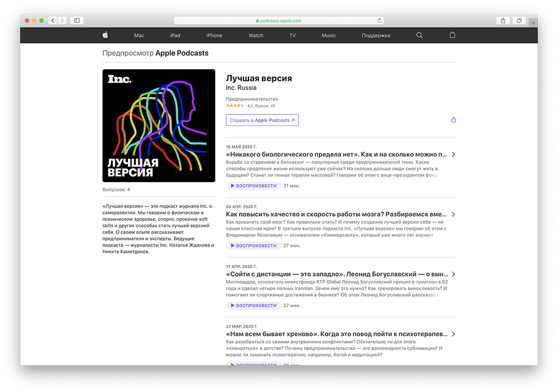The image size is (558, 392).
Task: Click Слушать в Apple Podcasts button
Action: click(262, 120)
